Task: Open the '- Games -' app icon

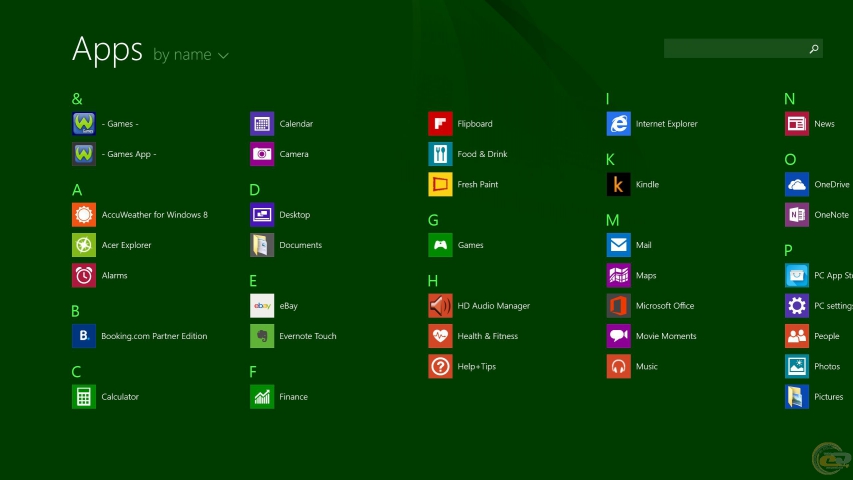Action: coord(84,124)
